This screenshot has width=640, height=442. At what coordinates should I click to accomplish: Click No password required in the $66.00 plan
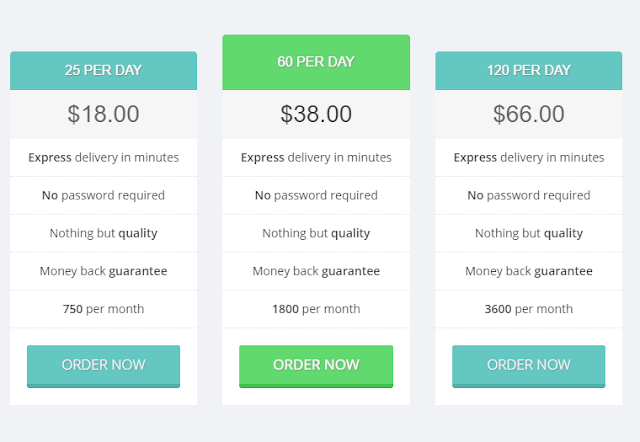coord(529,195)
